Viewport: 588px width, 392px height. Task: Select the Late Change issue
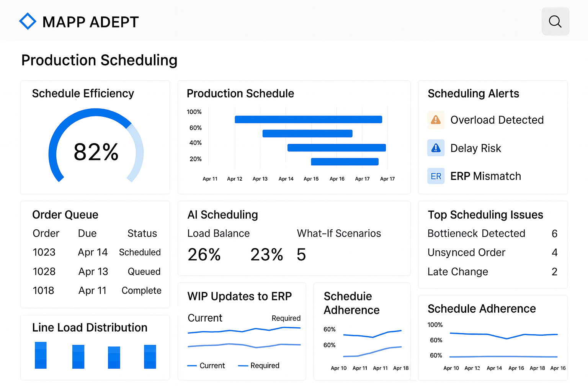point(457,272)
